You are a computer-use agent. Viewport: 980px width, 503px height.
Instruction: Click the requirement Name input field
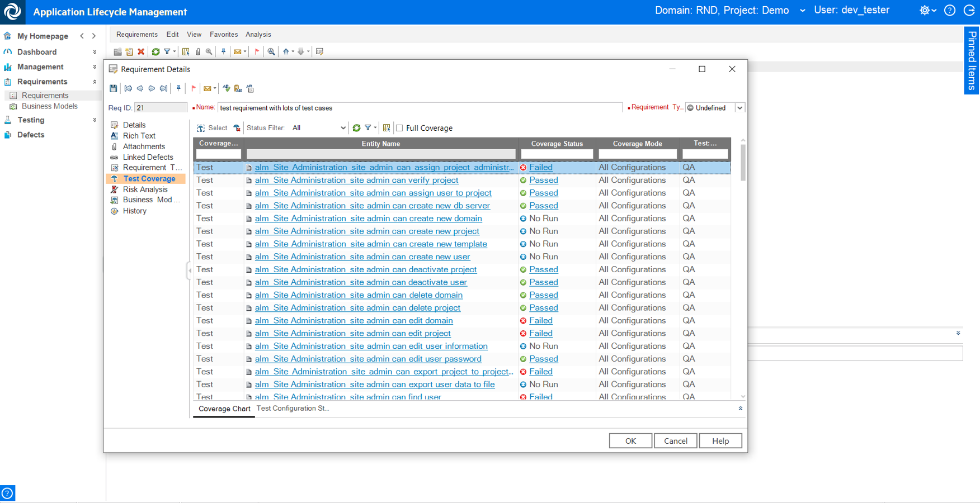(420, 108)
